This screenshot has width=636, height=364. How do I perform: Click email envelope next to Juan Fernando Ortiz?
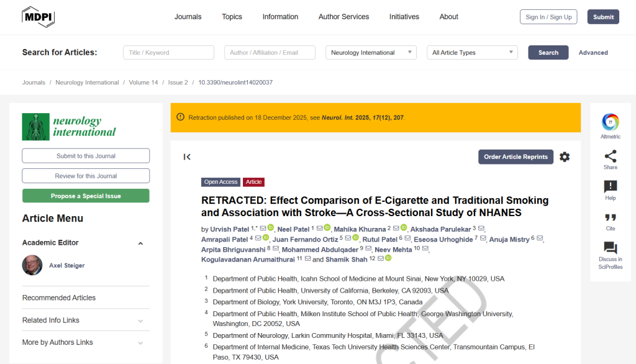tap(348, 238)
